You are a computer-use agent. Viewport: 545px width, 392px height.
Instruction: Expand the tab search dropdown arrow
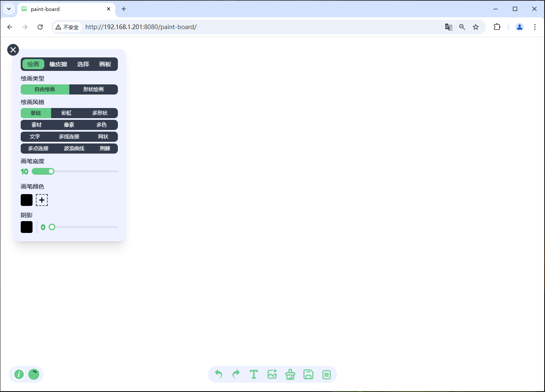(x=9, y=9)
